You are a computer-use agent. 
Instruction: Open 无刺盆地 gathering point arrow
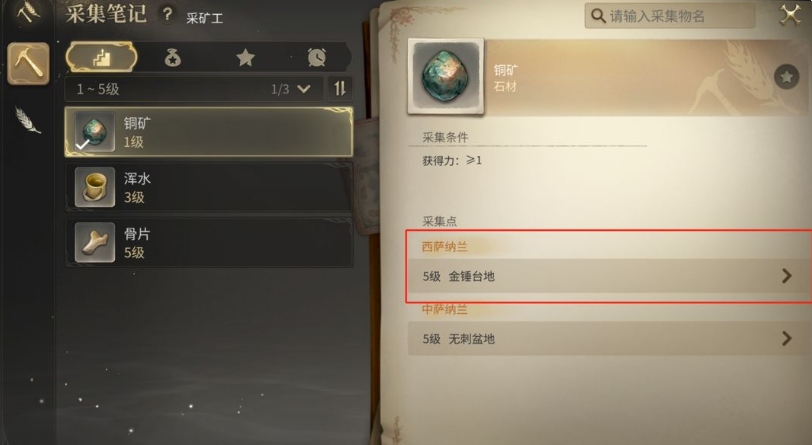(x=787, y=339)
